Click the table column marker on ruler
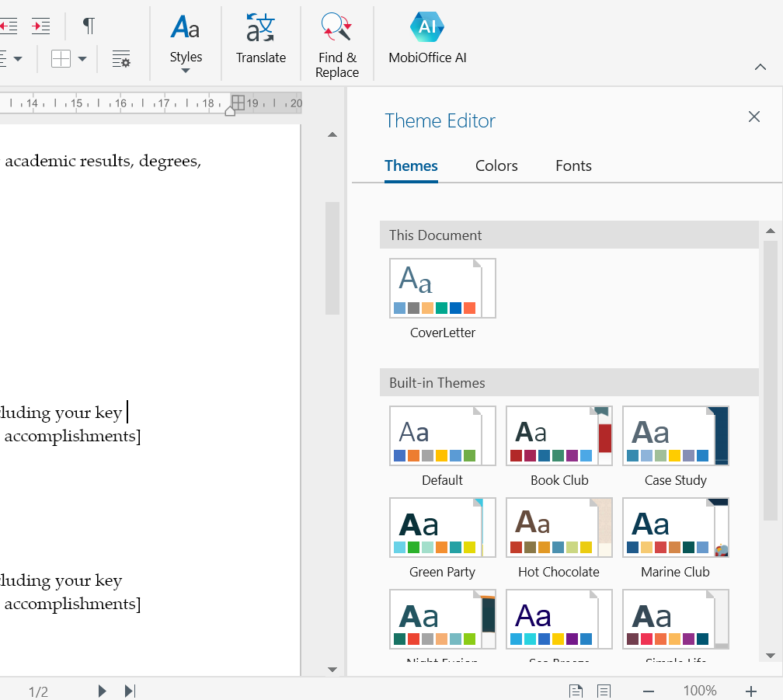783x700 pixels. coord(238,103)
